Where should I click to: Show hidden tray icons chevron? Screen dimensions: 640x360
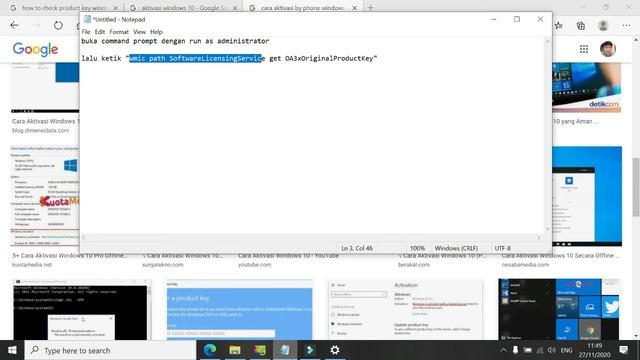503,350
